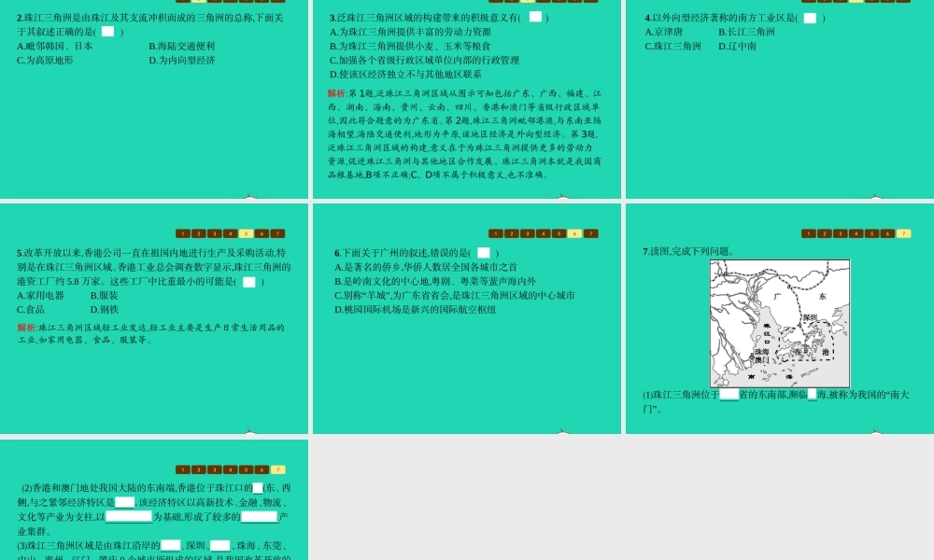Click number button 7 on the question 5 slide
Image resolution: width=934 pixels, height=560 pixels.
pos(277,234)
